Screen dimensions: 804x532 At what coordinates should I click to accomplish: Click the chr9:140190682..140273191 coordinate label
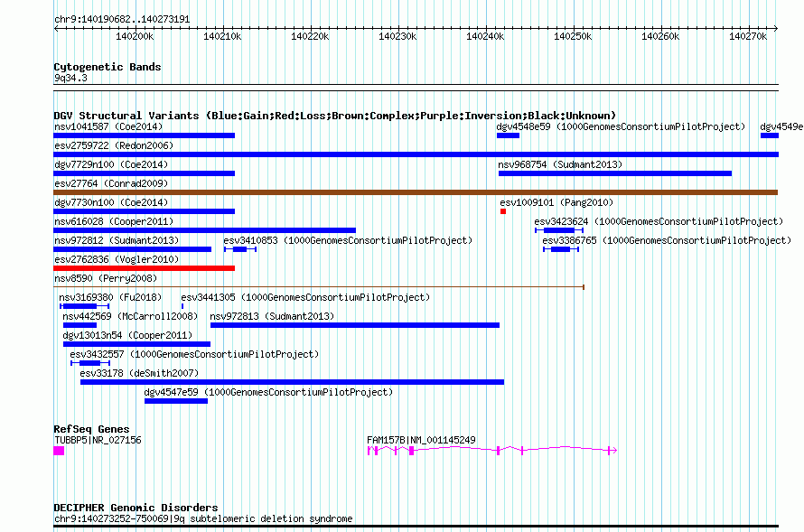[x=122, y=20]
